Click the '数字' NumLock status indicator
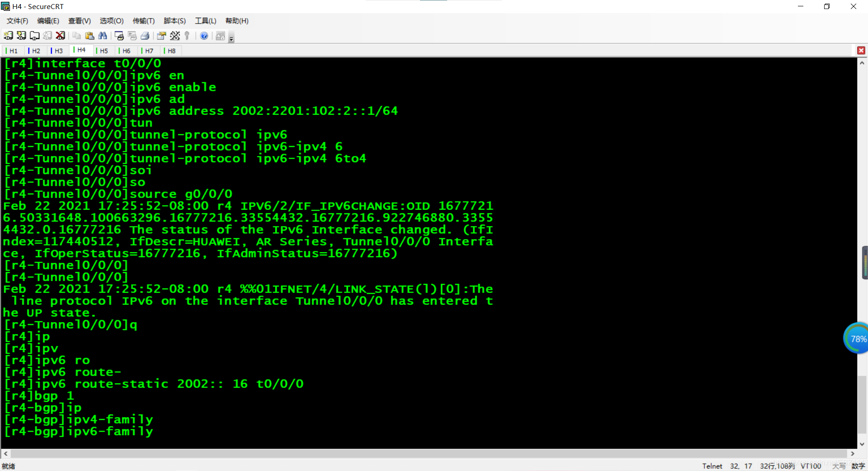868x471 pixels. 858,466
